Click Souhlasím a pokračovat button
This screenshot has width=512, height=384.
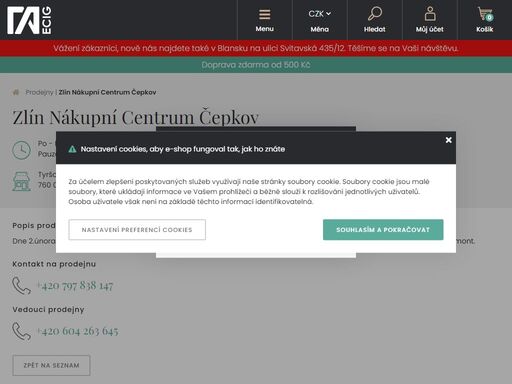(383, 230)
